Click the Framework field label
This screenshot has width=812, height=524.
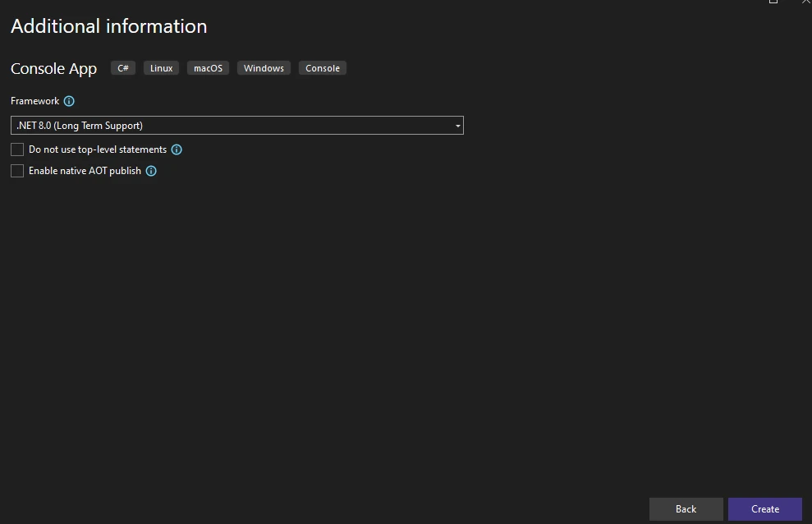(x=34, y=101)
